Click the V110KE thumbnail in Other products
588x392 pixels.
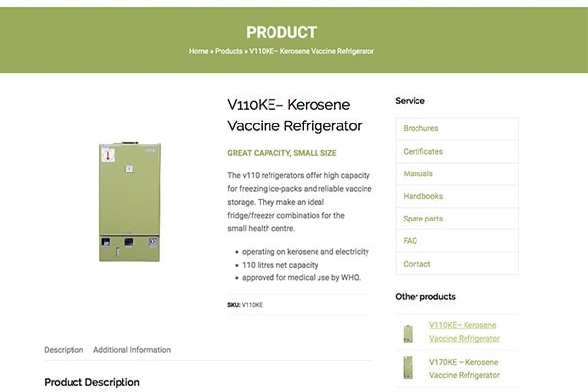click(408, 333)
